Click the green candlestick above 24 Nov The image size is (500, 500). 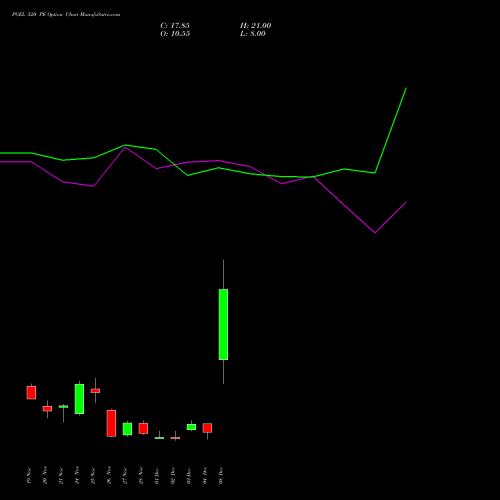point(79,399)
